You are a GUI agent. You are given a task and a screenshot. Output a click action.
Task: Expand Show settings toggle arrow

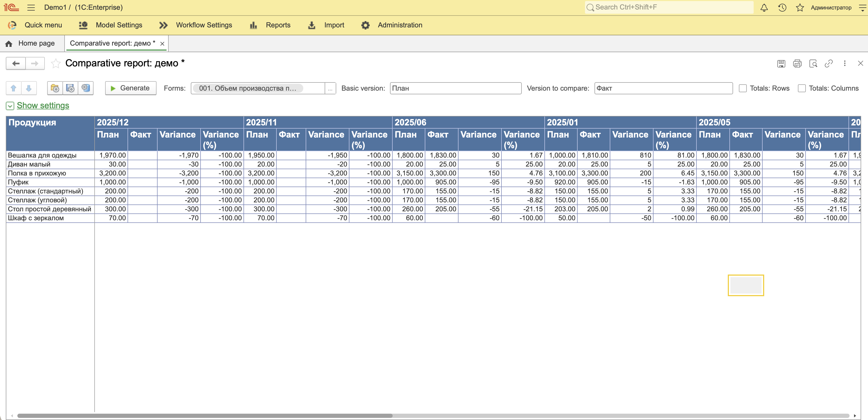coord(10,106)
